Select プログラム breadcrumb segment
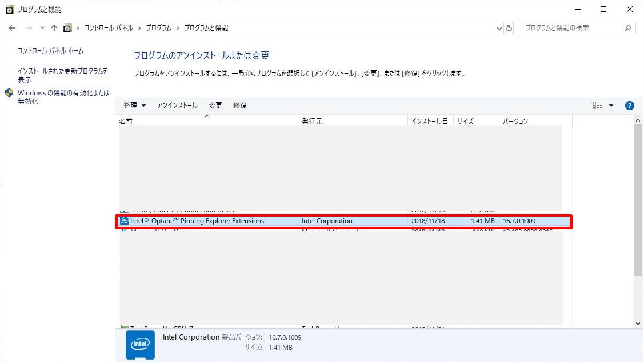Screen dimensions: 644x363 pyautogui.click(x=158, y=28)
